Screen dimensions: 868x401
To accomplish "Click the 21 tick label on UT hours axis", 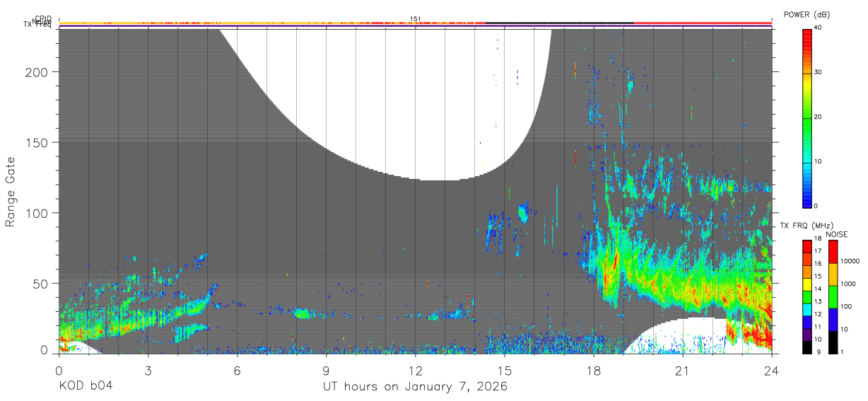I will (x=682, y=370).
